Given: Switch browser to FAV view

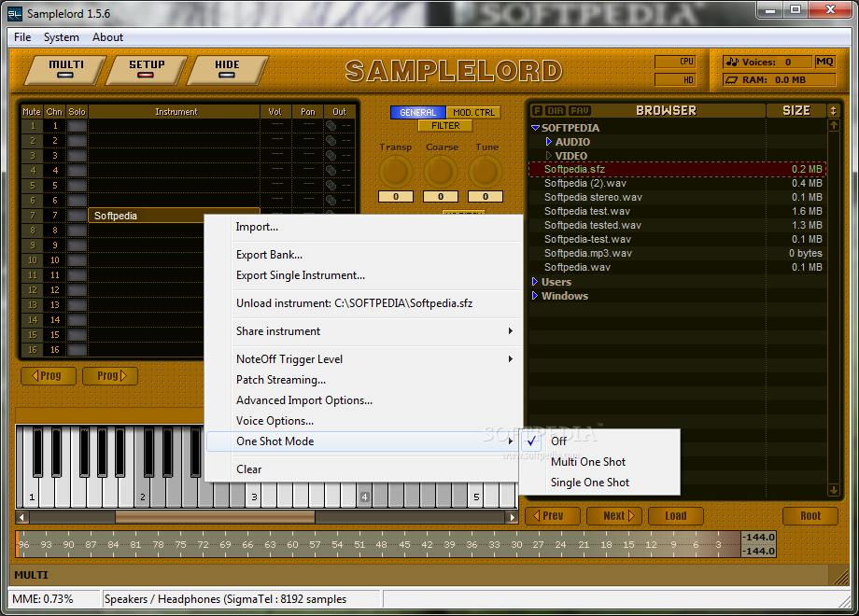Looking at the screenshot, I should [579, 111].
